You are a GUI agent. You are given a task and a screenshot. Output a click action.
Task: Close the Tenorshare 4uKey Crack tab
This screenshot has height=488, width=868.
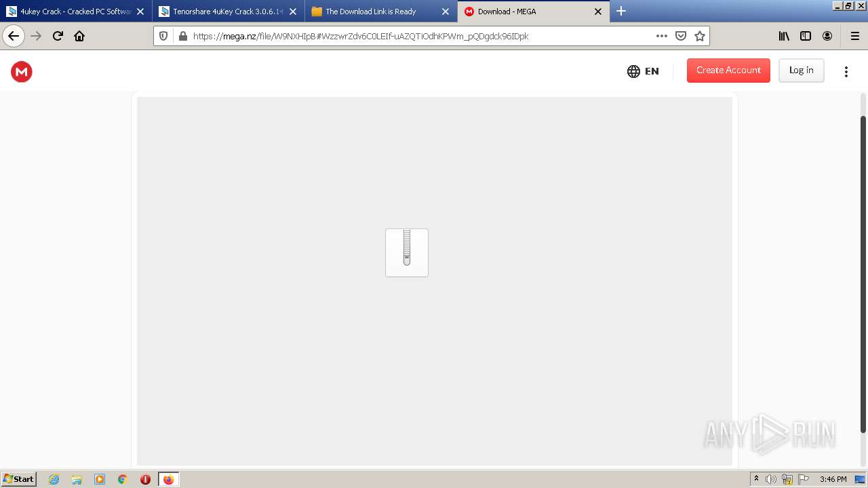pos(293,12)
